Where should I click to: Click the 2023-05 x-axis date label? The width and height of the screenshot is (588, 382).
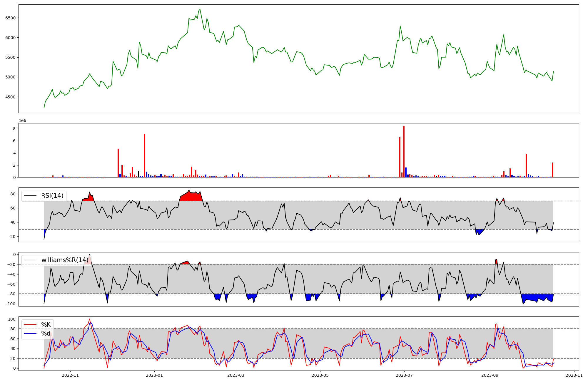[320, 375]
